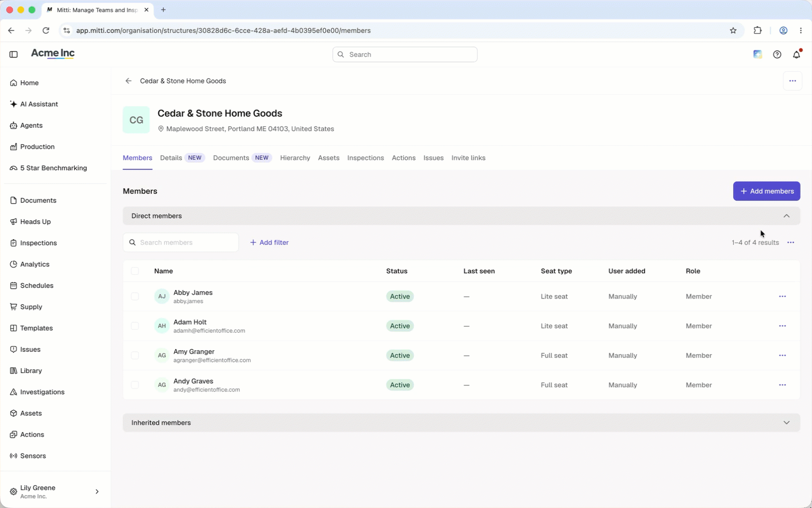
Task: Tick the select-all checkbox in table header
Action: click(x=135, y=271)
